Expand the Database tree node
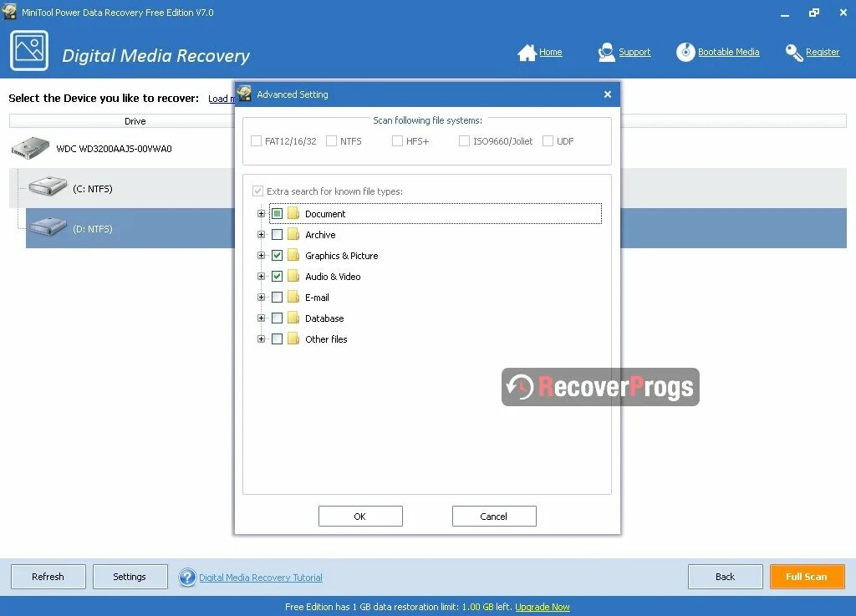856x616 pixels. pos(261,318)
